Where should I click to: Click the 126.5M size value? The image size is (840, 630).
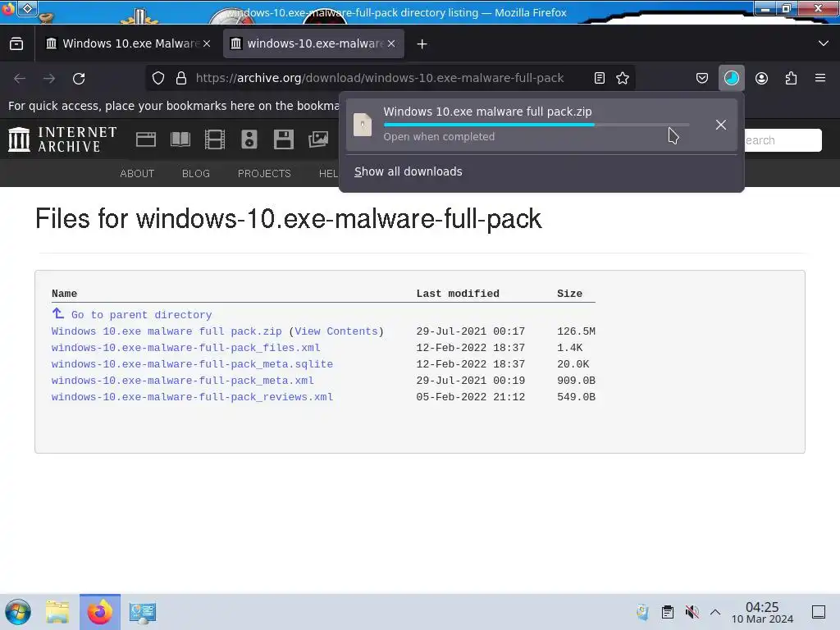point(577,331)
